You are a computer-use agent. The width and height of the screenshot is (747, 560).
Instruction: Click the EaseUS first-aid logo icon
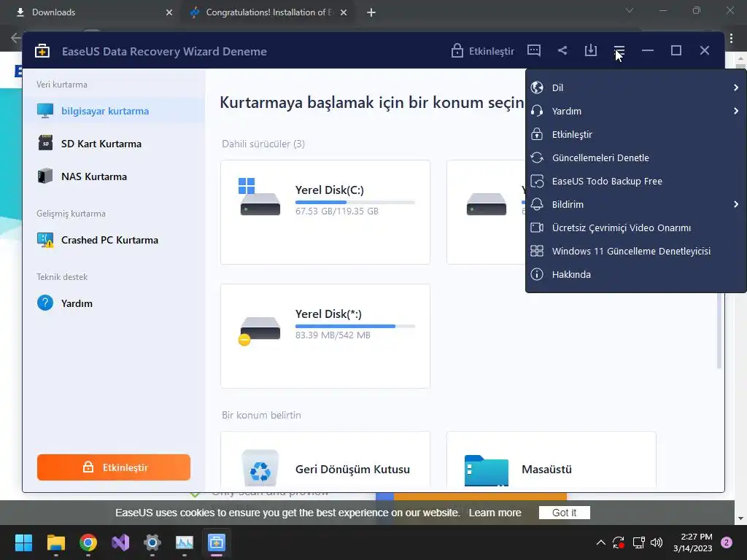pos(42,51)
